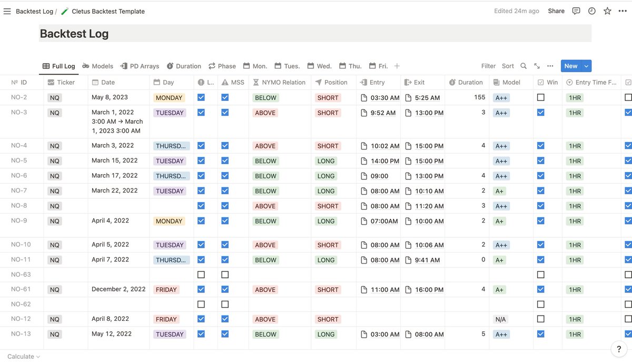Screen dimensions: 632x364
Task: Click the Entry column header
Action: (378, 82)
